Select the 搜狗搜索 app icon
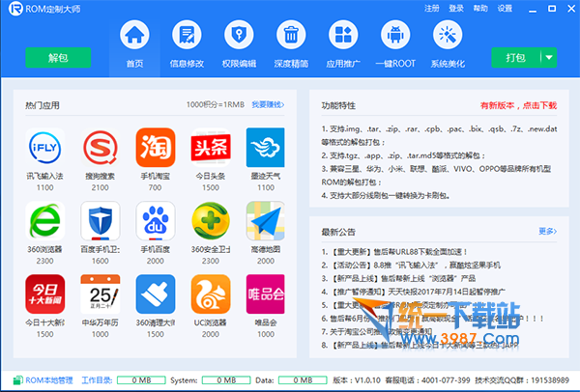This screenshot has width=580, height=392. [101, 148]
